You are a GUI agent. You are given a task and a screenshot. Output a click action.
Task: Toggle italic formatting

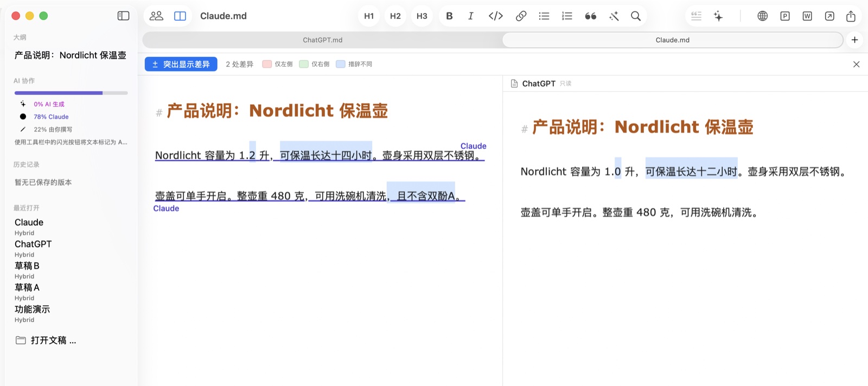pos(471,16)
